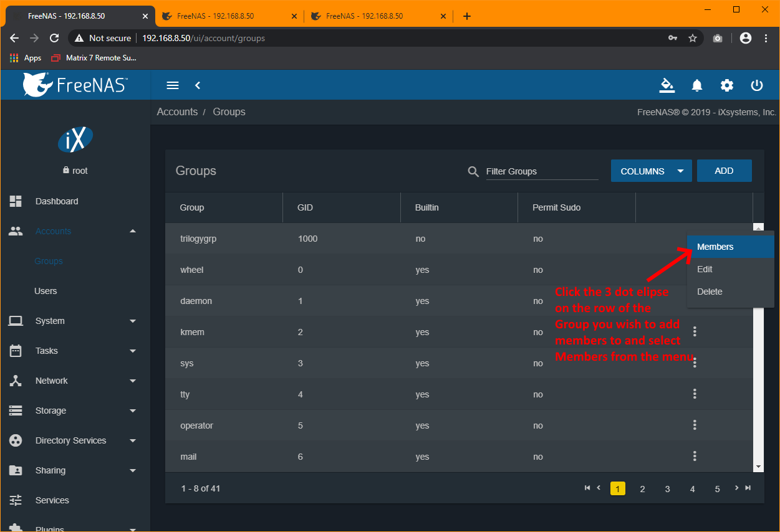Select the daemon group name
This screenshot has width=780, height=532.
[196, 301]
